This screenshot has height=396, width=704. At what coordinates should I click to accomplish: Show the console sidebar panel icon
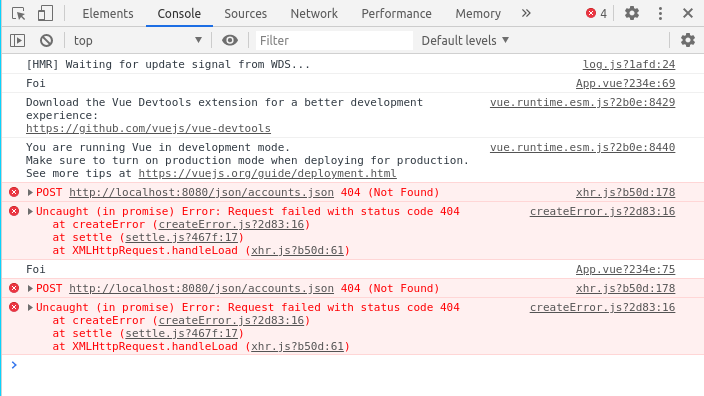pyautogui.click(x=18, y=40)
